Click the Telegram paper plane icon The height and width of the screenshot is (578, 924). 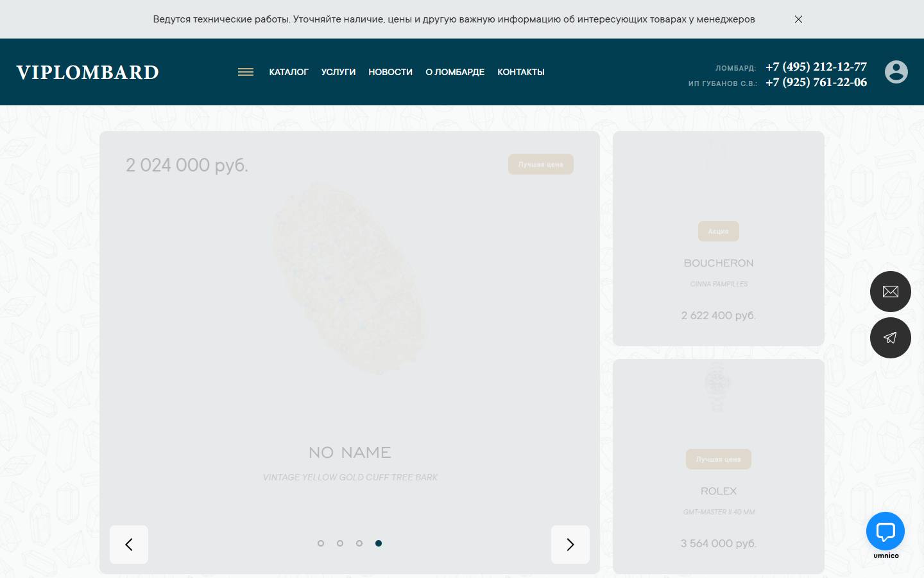click(891, 338)
